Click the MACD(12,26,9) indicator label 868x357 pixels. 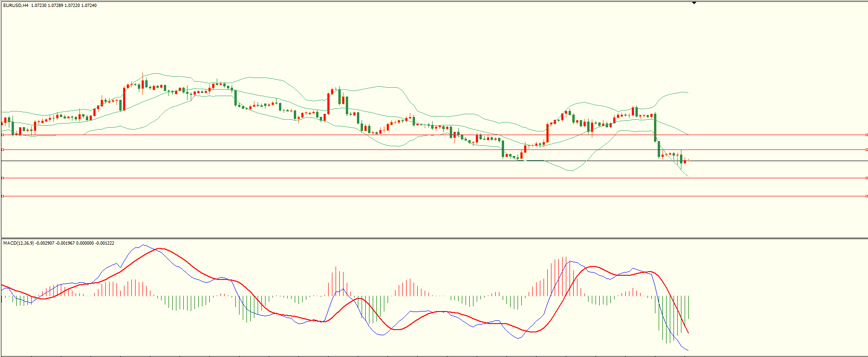pos(19,243)
